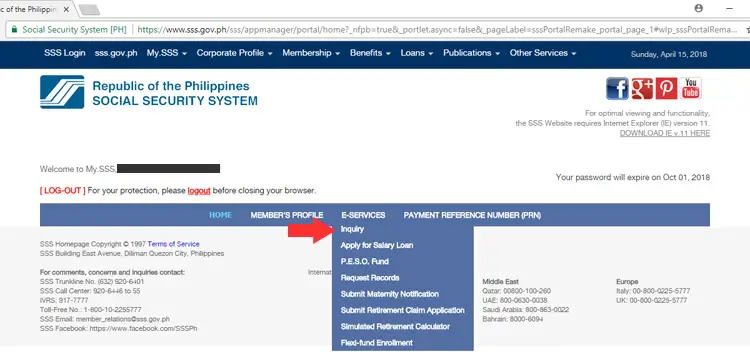Click the red logout link
Image resolution: width=750 pixels, height=364 pixels.
coord(199,190)
